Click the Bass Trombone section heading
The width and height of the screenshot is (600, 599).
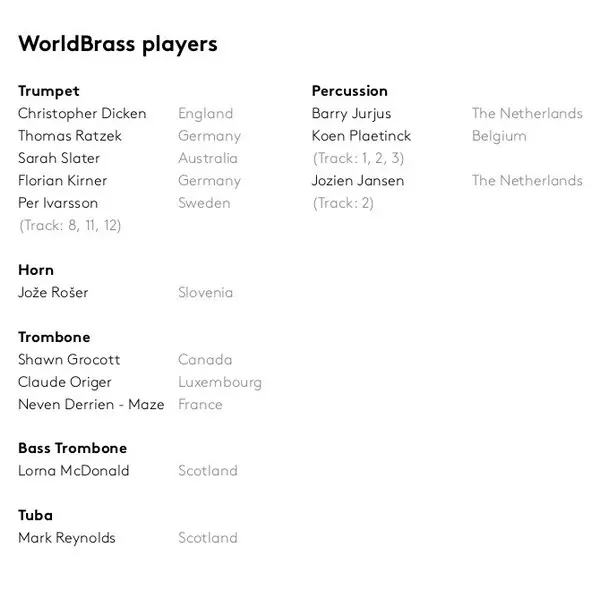click(72, 448)
